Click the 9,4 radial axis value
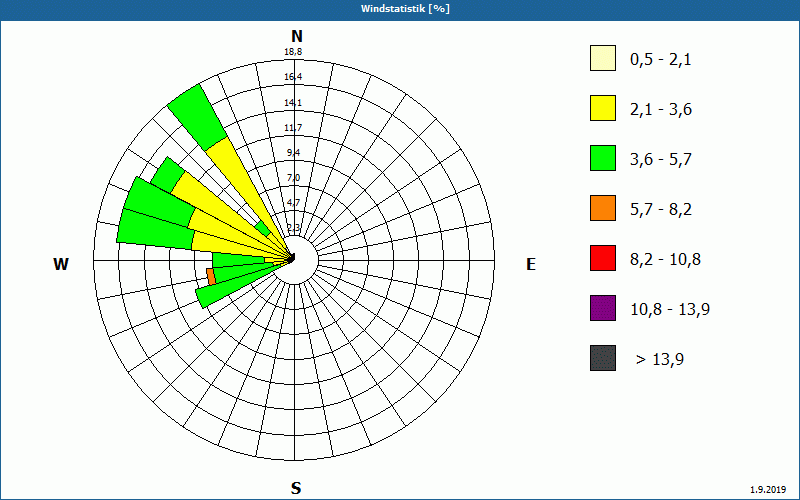The height and width of the screenshot is (500, 800). coord(293,153)
